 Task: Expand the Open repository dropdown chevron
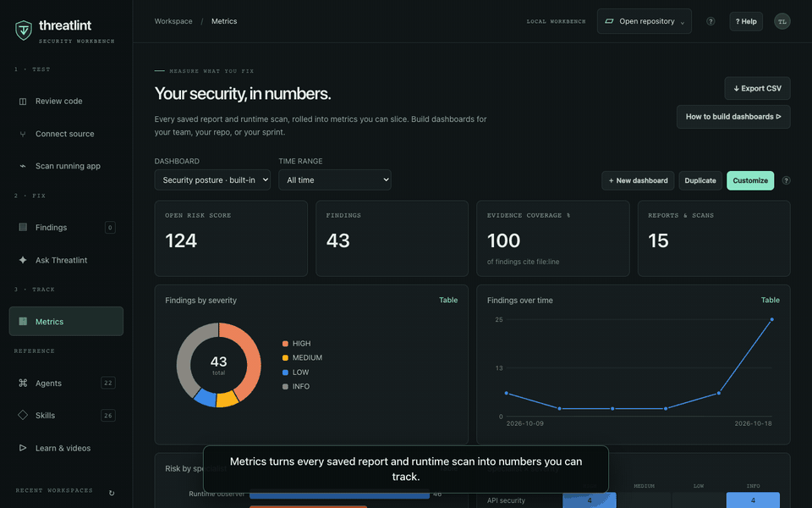coord(683,22)
